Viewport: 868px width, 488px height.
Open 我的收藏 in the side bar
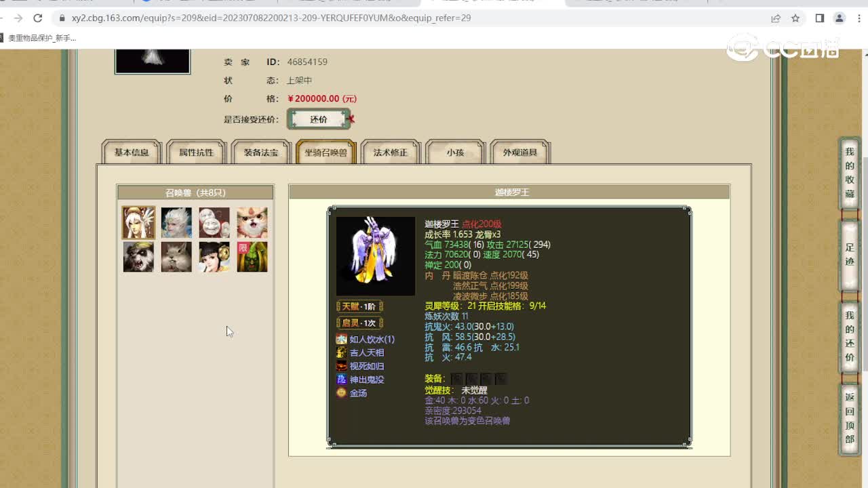tap(850, 173)
